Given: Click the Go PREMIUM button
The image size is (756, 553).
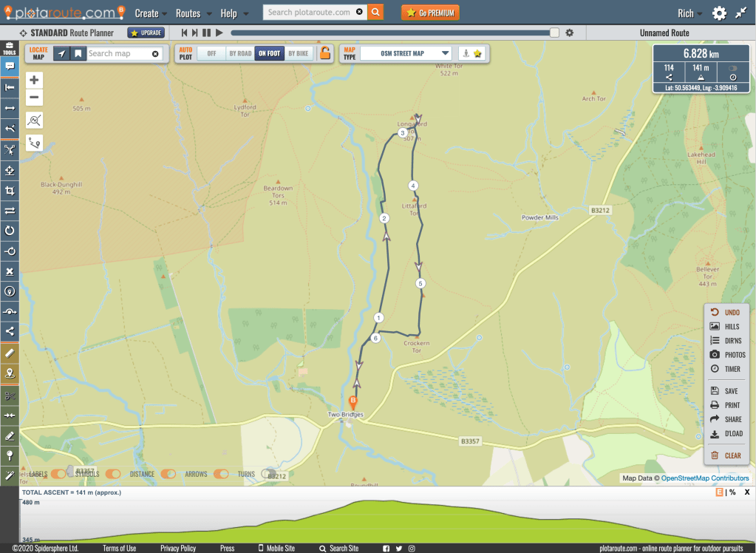Looking at the screenshot, I should pos(430,13).
